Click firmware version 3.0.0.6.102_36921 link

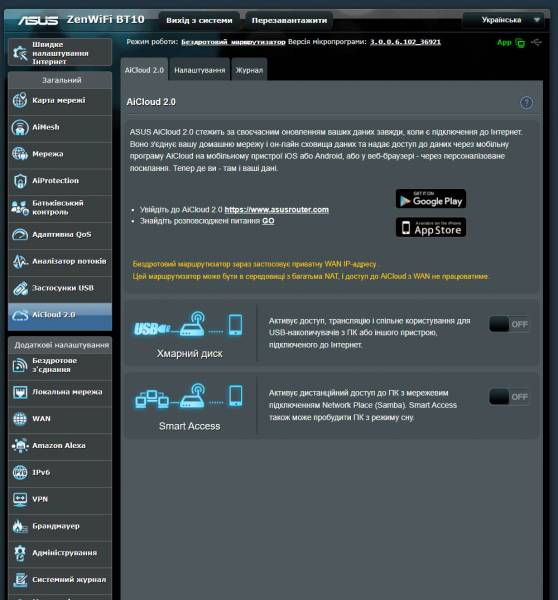click(405, 42)
